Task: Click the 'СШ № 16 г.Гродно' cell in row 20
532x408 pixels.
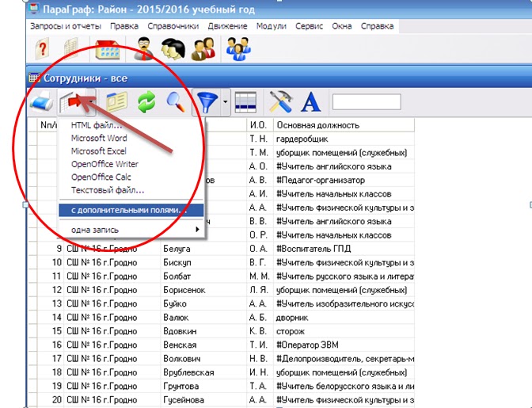Action: [112, 400]
